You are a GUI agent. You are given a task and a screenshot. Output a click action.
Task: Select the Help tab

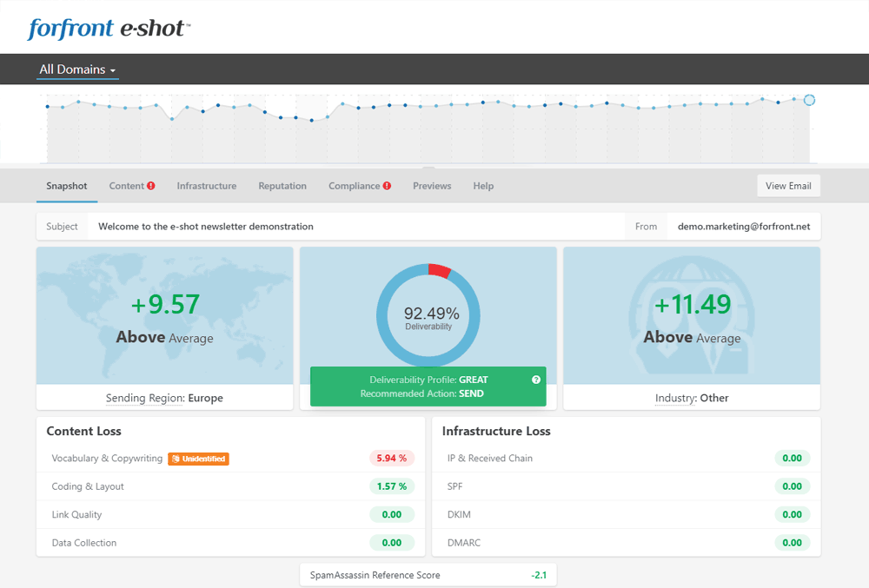tap(483, 186)
